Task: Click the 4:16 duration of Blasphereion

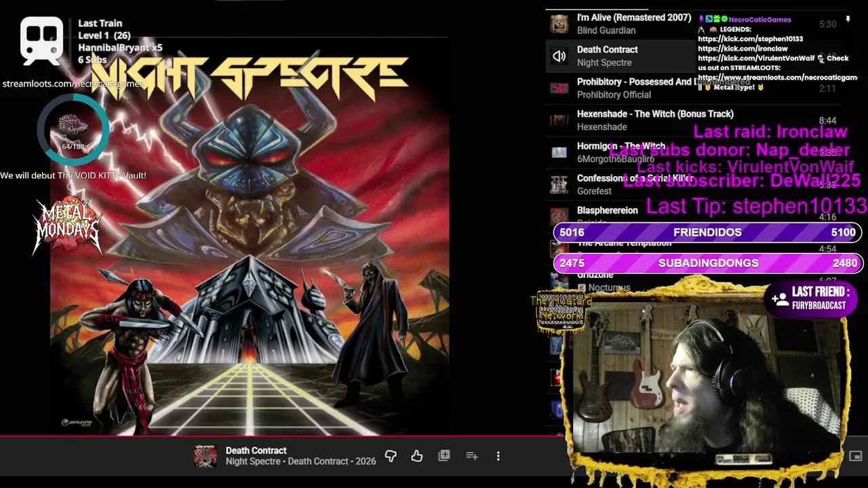Action: [827, 217]
